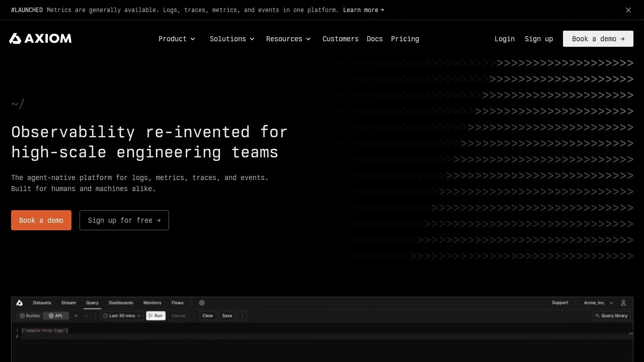Open the Datasets tab in the app preview

pyautogui.click(x=42, y=303)
